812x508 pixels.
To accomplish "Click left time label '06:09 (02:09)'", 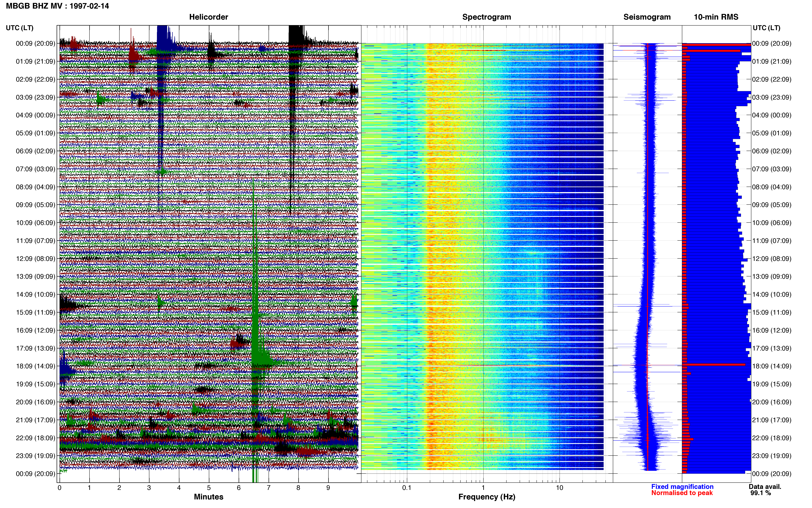I will click(x=36, y=151).
